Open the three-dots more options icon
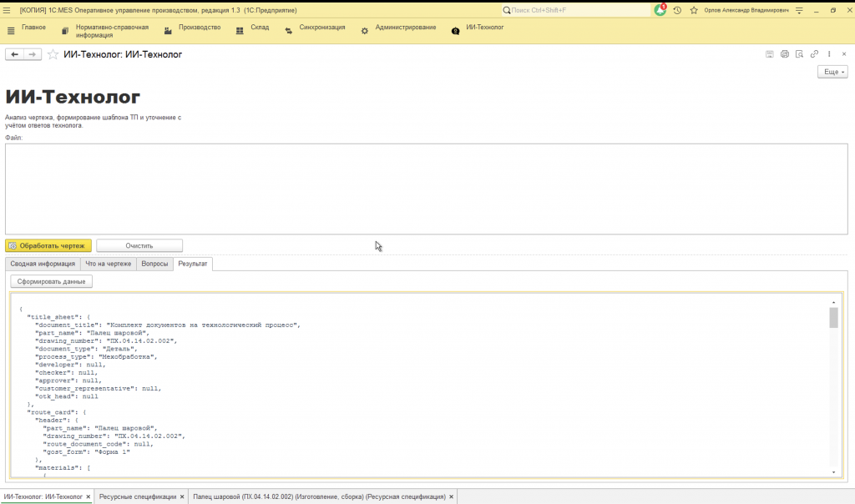This screenshot has width=855, height=504. [x=829, y=54]
